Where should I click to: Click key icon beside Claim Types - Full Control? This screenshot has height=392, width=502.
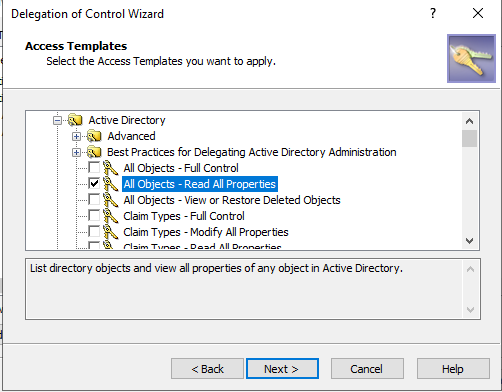pos(110,216)
